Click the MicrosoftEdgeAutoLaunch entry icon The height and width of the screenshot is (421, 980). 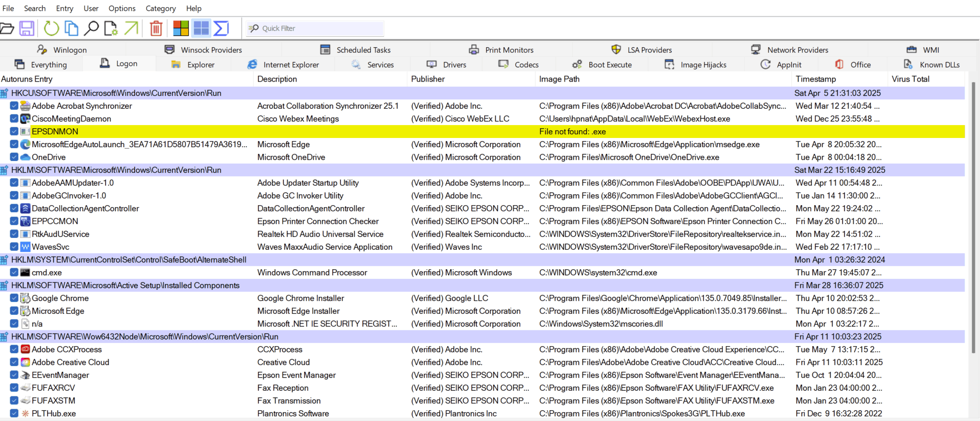(x=25, y=145)
